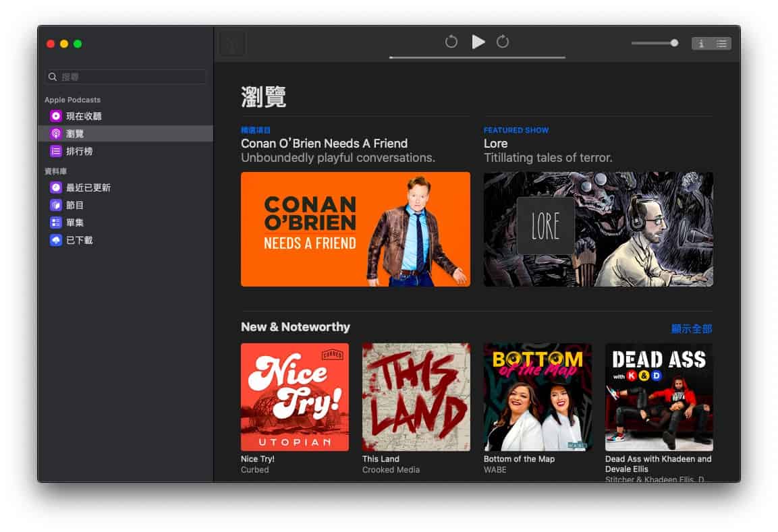This screenshot has width=778, height=532.
Task: Open the 現在收聽 (Listen Now) icon
Action: coord(55,116)
